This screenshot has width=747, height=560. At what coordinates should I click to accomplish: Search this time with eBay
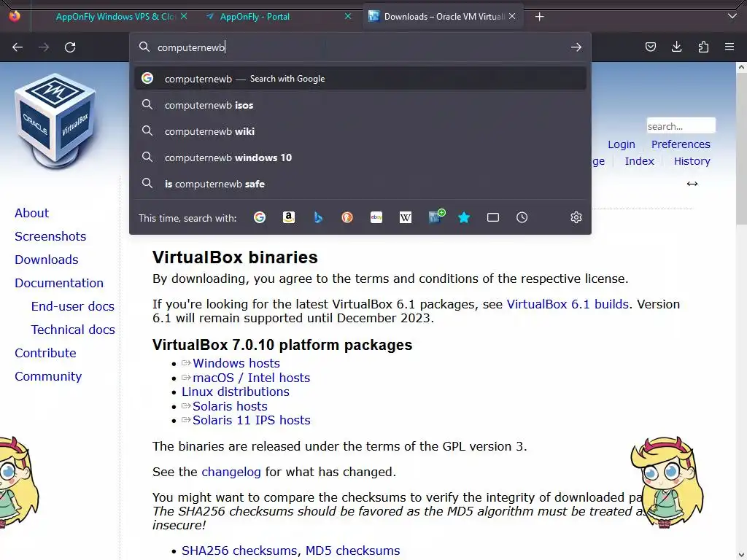click(x=376, y=217)
